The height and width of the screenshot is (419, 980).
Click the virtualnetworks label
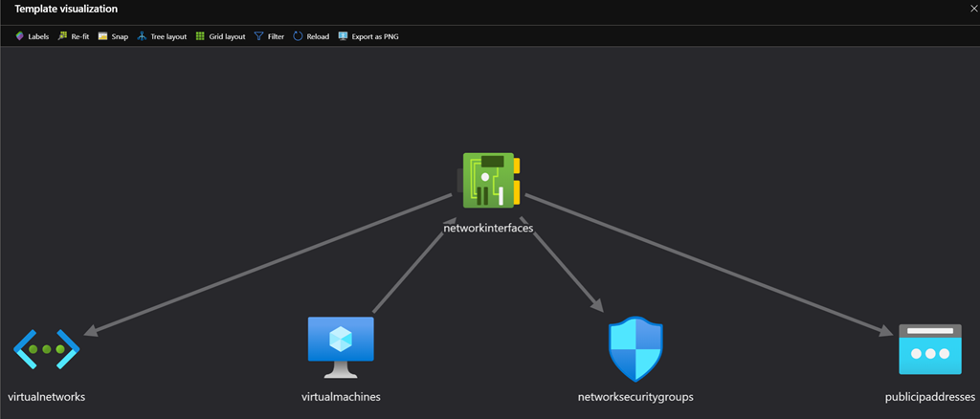(47, 397)
